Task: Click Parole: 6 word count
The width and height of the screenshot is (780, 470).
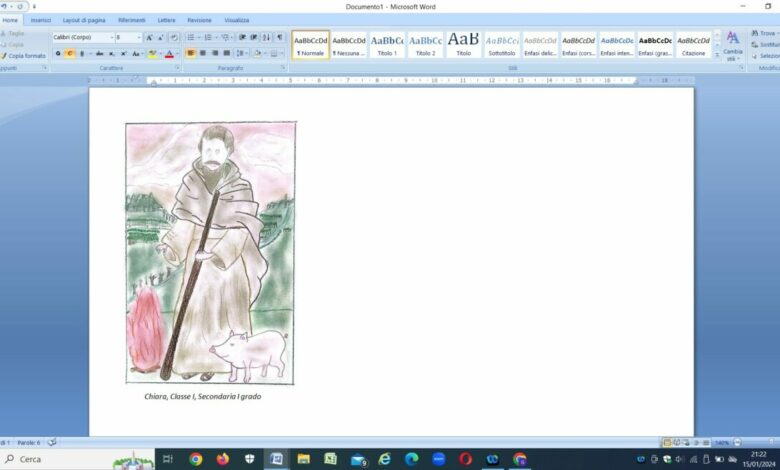Action: pos(29,443)
